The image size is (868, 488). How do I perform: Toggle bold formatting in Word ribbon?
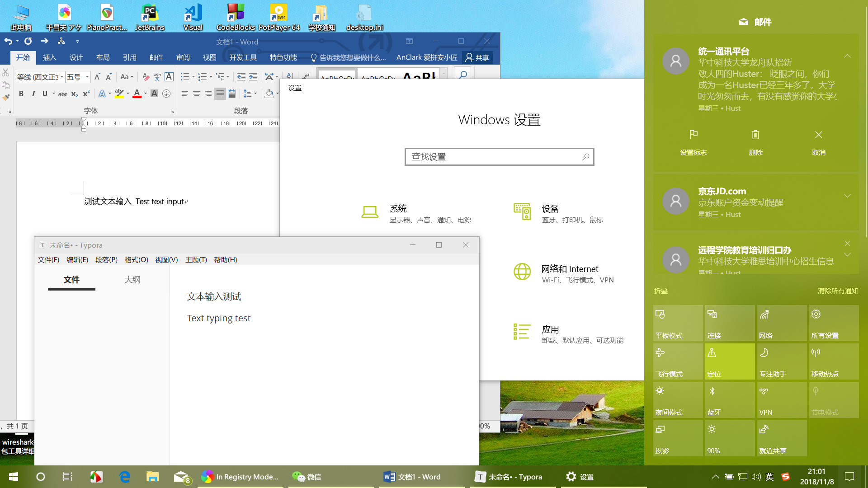21,94
